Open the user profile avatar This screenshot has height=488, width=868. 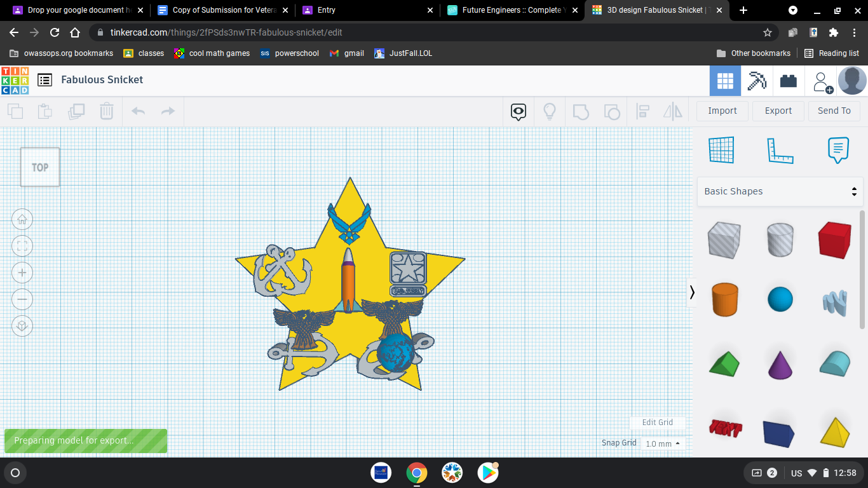click(852, 81)
